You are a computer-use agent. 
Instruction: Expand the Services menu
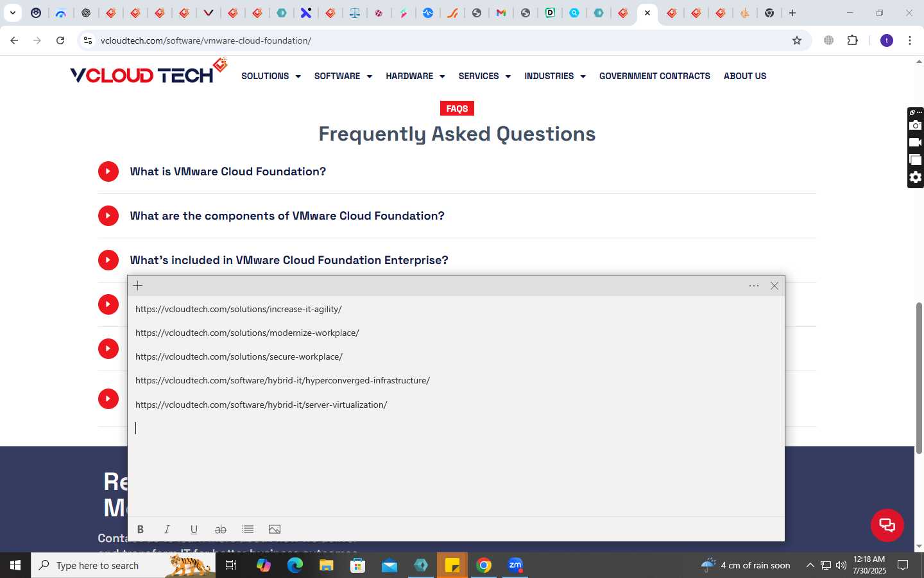pos(484,76)
